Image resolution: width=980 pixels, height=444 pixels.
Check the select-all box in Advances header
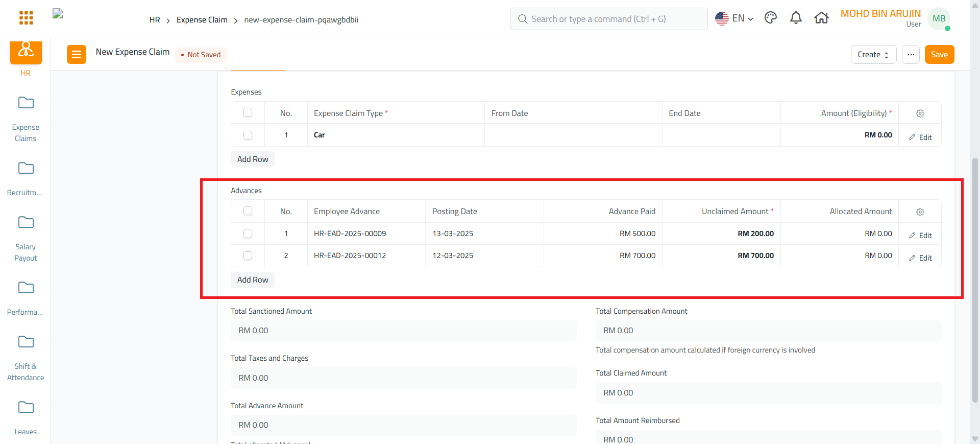tap(248, 211)
